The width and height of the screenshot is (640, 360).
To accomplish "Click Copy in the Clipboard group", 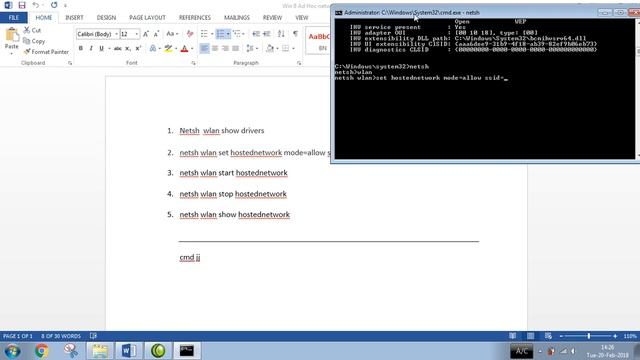I will click(34, 41).
